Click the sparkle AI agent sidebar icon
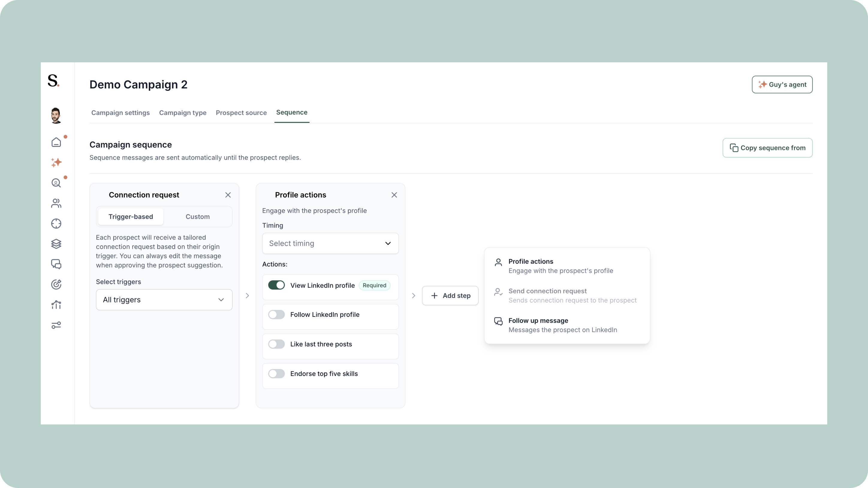Viewport: 868px width, 488px height. point(56,162)
